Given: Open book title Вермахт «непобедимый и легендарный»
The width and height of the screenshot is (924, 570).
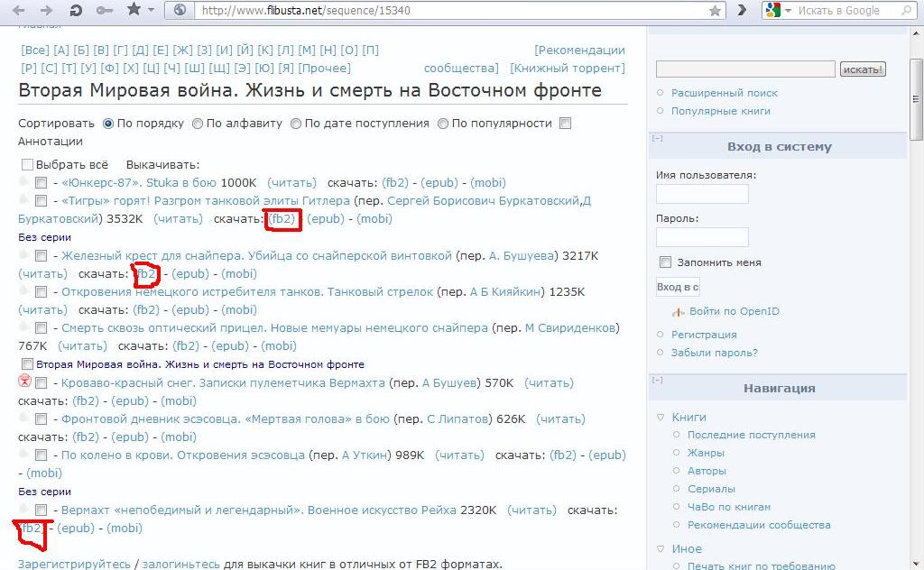Looking at the screenshot, I should coord(259,510).
